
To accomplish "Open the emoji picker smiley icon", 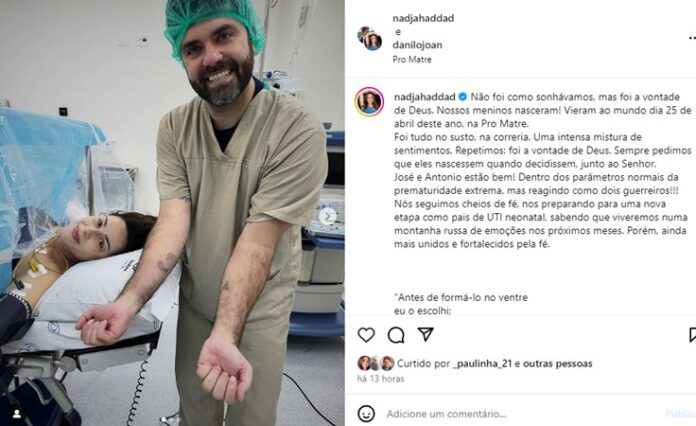I will pyautogui.click(x=366, y=414).
